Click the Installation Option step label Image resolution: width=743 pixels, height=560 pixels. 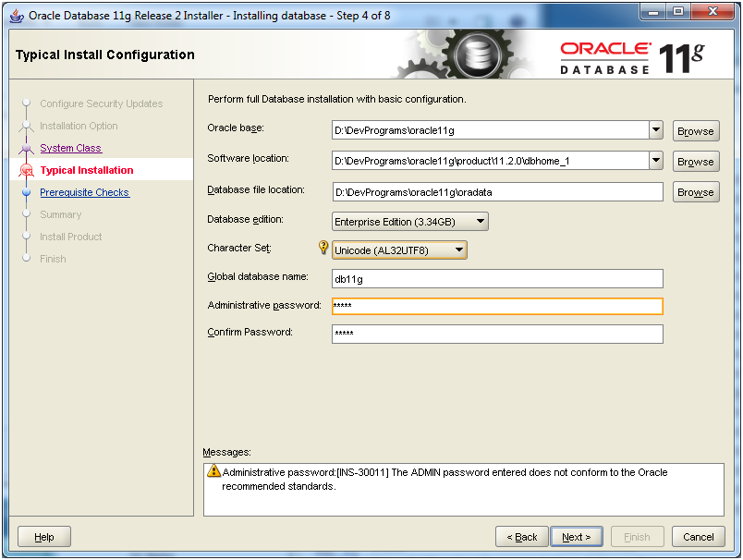(79, 126)
